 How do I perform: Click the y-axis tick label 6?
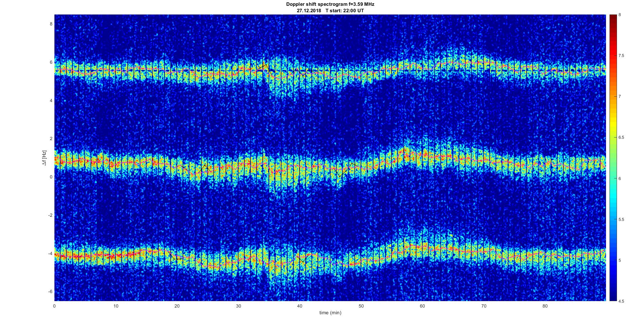click(x=51, y=62)
